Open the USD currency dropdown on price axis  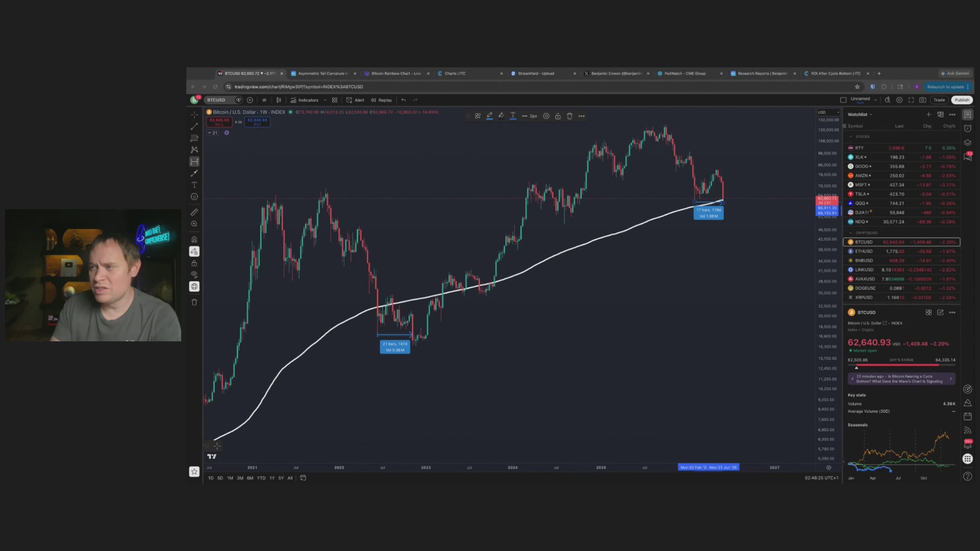pyautogui.click(x=828, y=112)
